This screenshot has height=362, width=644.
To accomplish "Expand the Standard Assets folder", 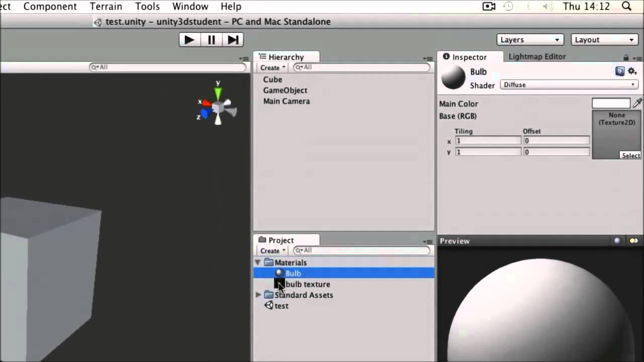I will click(x=258, y=295).
